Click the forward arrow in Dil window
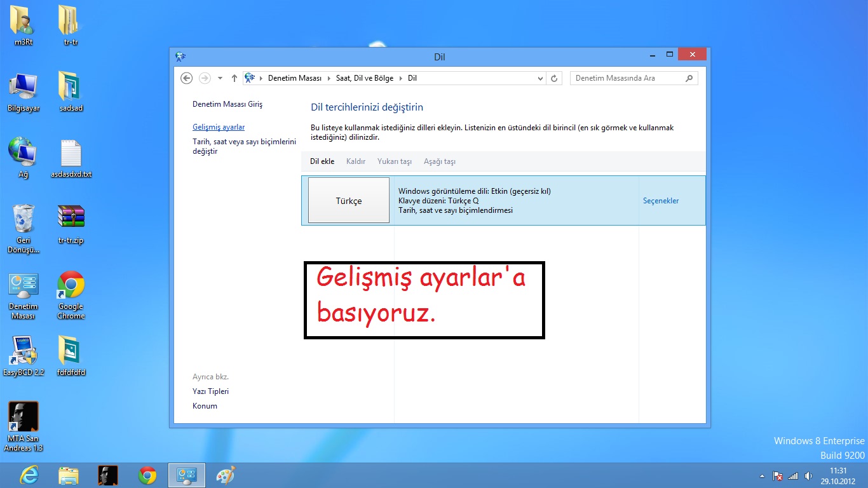Image resolution: width=868 pixels, height=488 pixels. [205, 78]
